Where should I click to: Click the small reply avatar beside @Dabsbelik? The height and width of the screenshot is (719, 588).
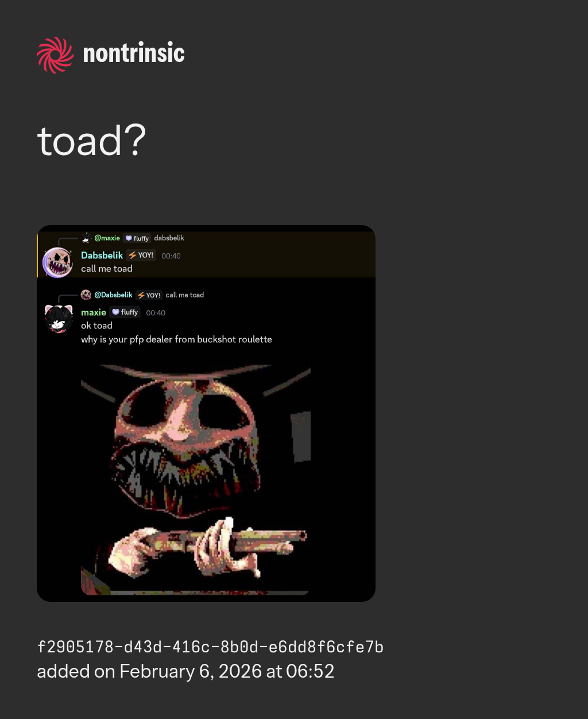click(86, 295)
